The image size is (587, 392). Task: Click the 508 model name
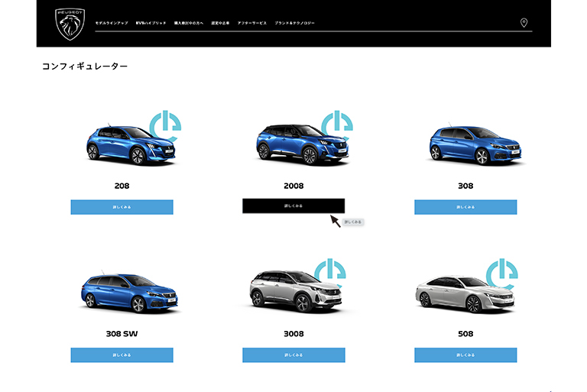click(x=465, y=334)
